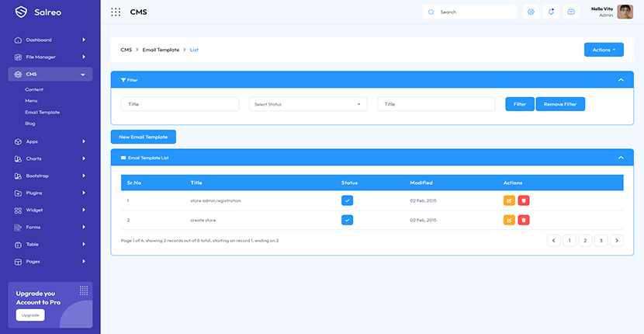Click the settings gear icon in header

click(531, 12)
